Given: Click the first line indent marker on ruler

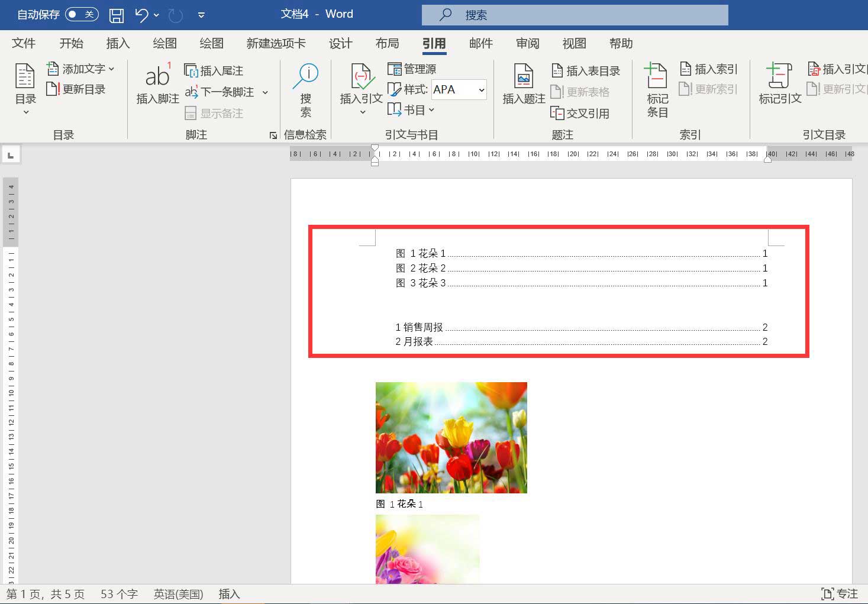Looking at the screenshot, I should (375, 148).
